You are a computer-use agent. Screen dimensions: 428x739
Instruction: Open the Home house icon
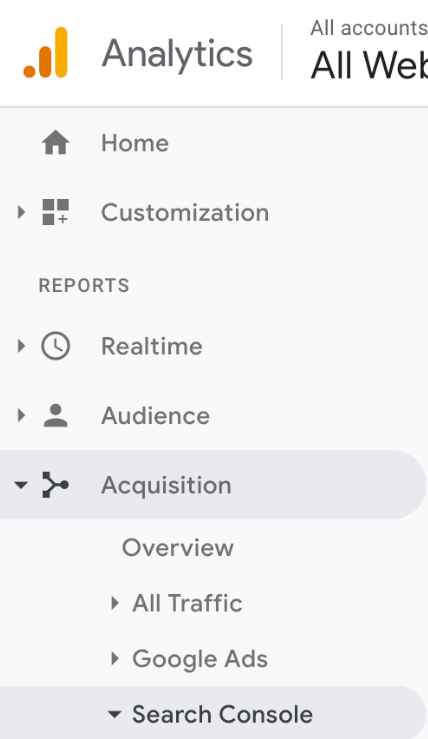tap(56, 142)
